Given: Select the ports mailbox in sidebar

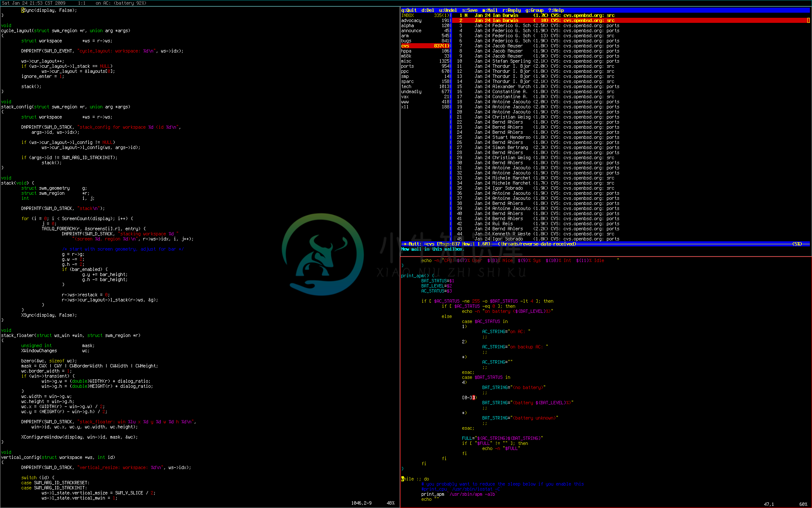Looking at the screenshot, I should point(425,66).
